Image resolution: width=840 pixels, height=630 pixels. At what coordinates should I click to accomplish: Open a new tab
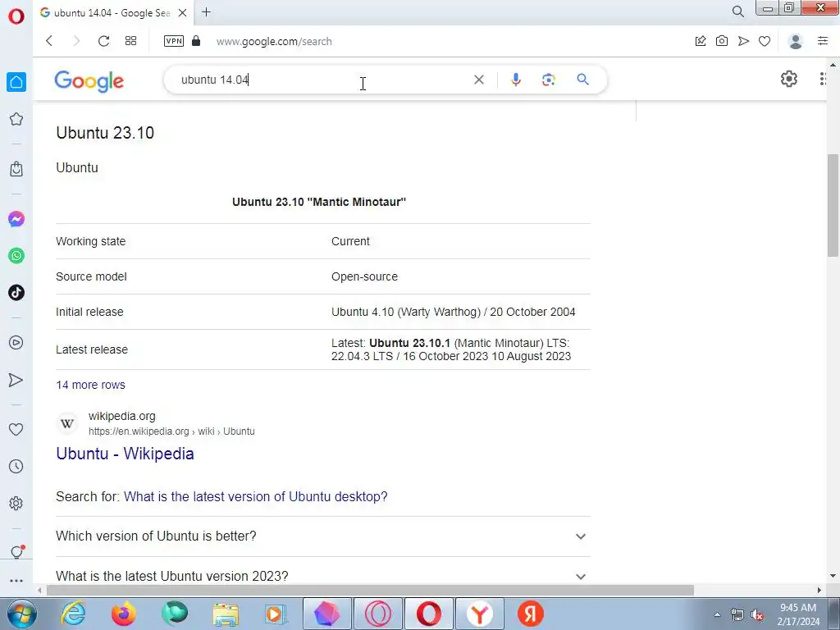(206, 12)
